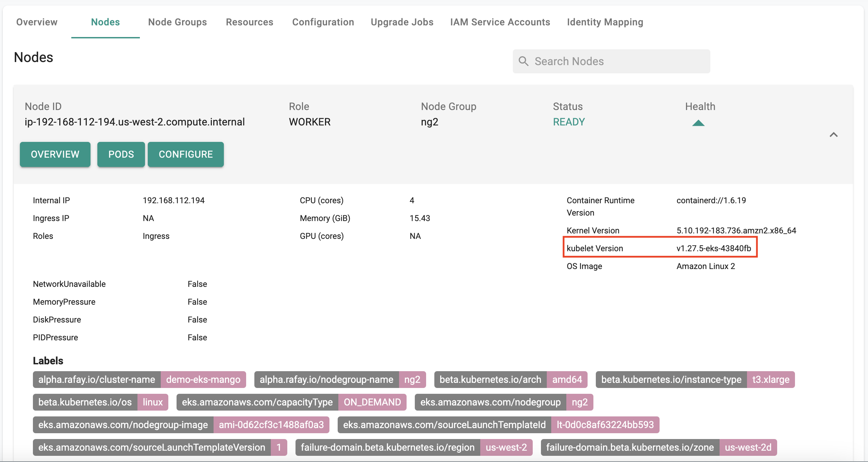Click the OVERVIEW button

point(55,154)
